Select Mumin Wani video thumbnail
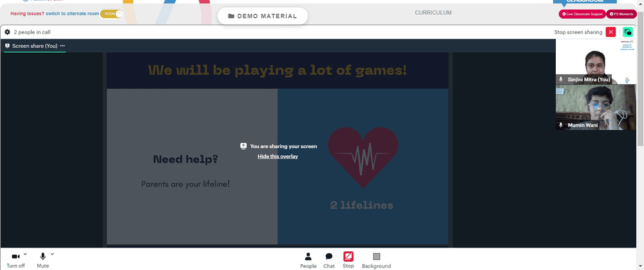Image resolution: width=644 pixels, height=270 pixels. pos(596,107)
